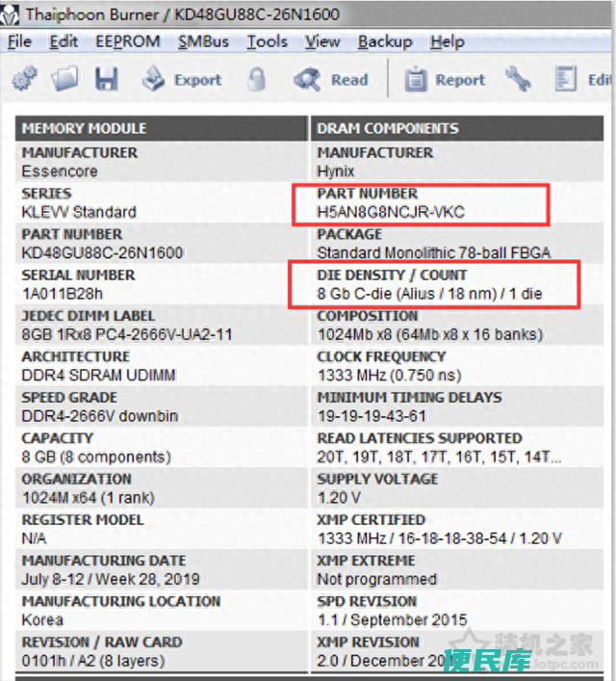This screenshot has width=616, height=681.
Task: Select XMP revision 2.0 / December value
Action: point(386,661)
